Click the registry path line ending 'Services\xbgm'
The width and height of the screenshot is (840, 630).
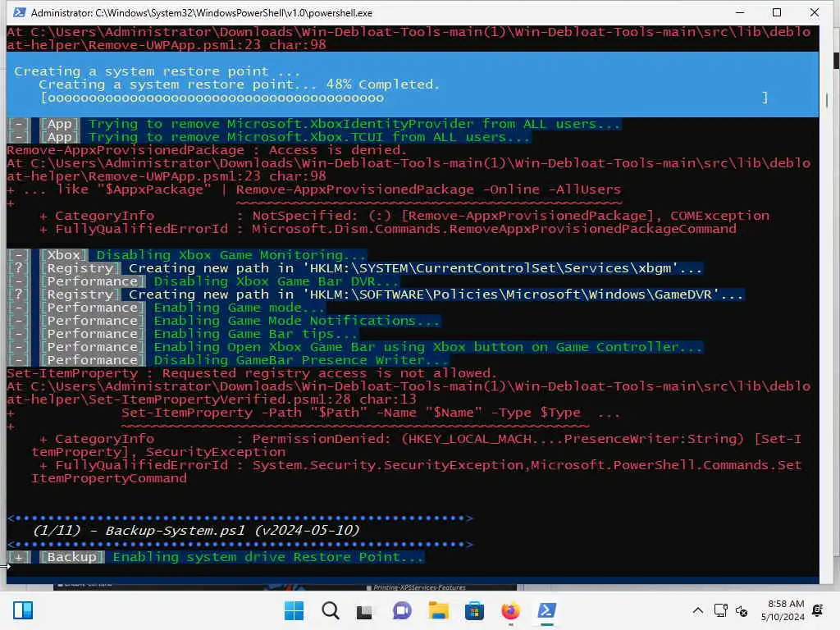415,268
